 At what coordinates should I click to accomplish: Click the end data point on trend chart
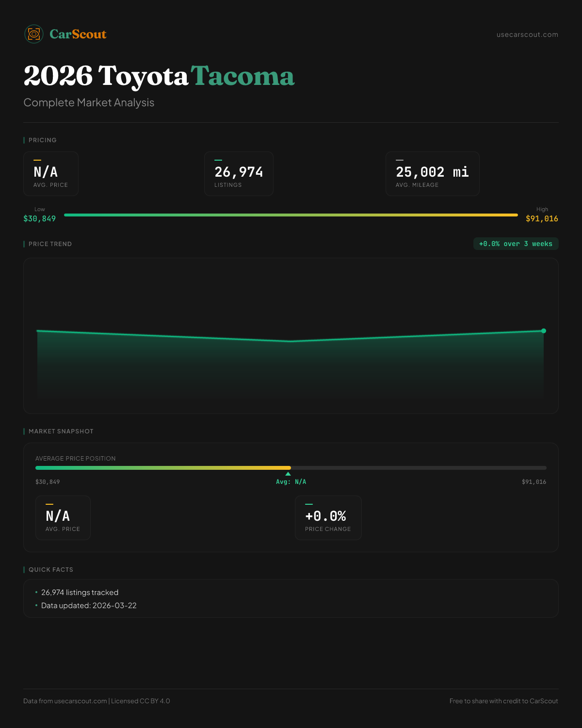[544, 331]
